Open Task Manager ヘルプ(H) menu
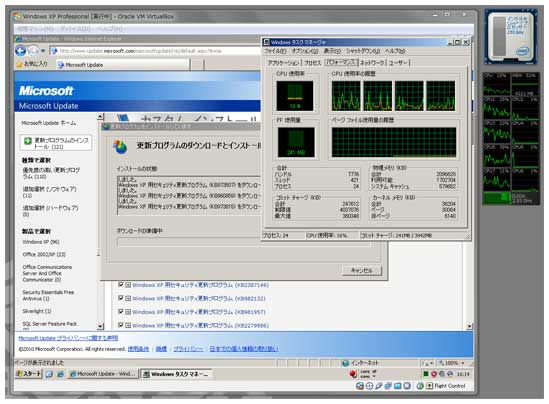549x404 pixels. point(395,51)
